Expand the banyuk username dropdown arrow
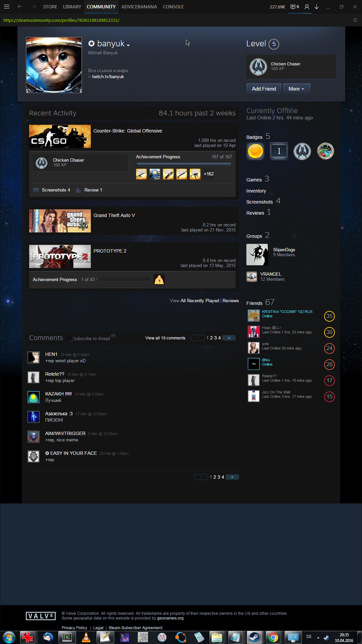Viewport: 362px width, 644px height. click(128, 45)
